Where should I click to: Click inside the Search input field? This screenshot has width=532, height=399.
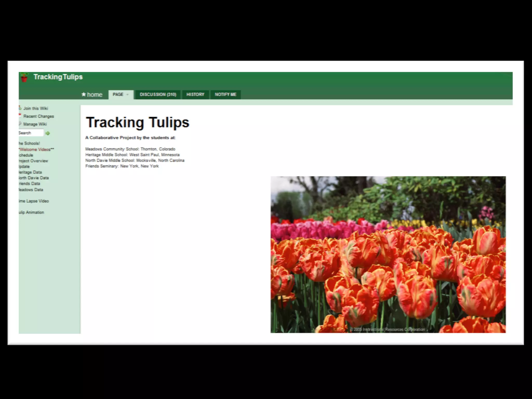click(x=31, y=133)
